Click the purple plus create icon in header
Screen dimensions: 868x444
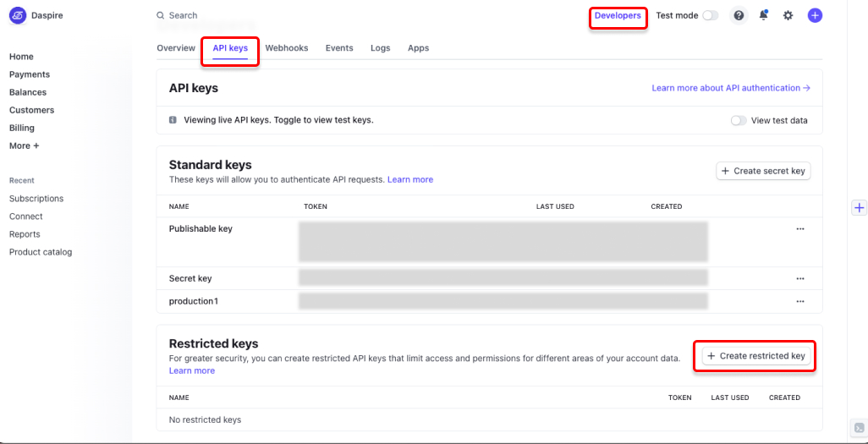coord(815,15)
